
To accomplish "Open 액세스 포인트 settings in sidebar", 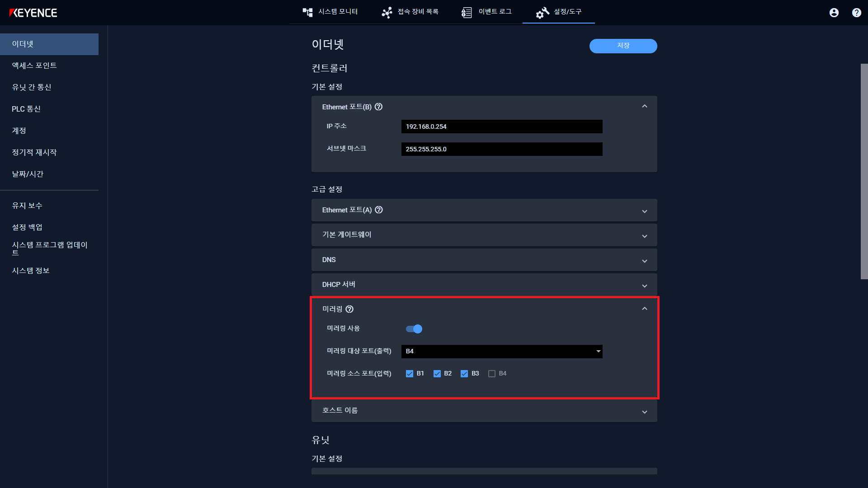I will pos(49,66).
